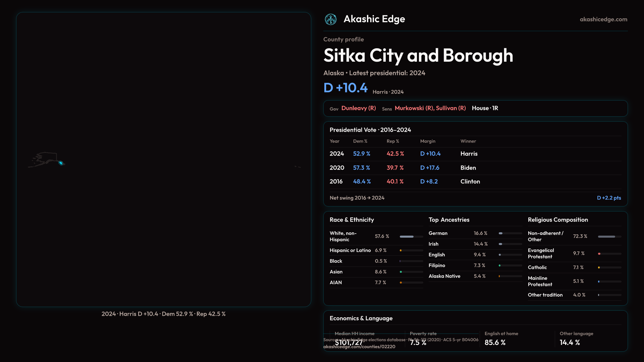
Task: Open the akashicedge.com link in the header
Action: click(x=603, y=19)
